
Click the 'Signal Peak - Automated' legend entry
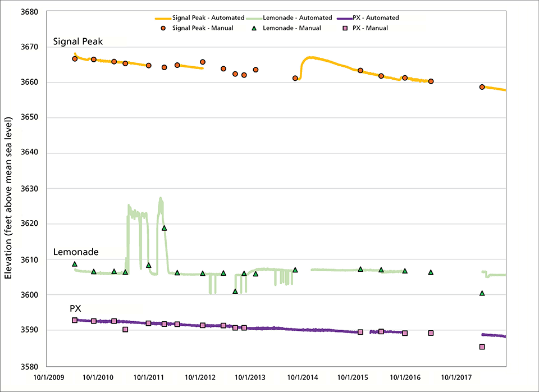200,18
